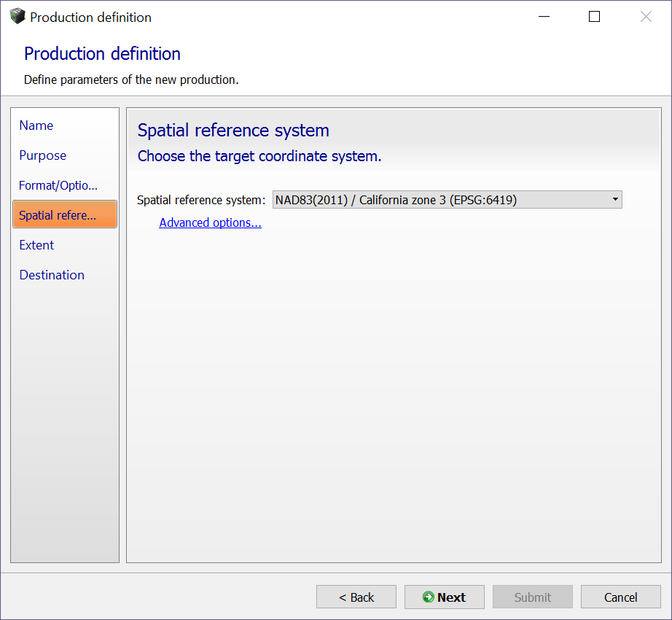
Task: Jump to the Extent step
Action: 36,245
